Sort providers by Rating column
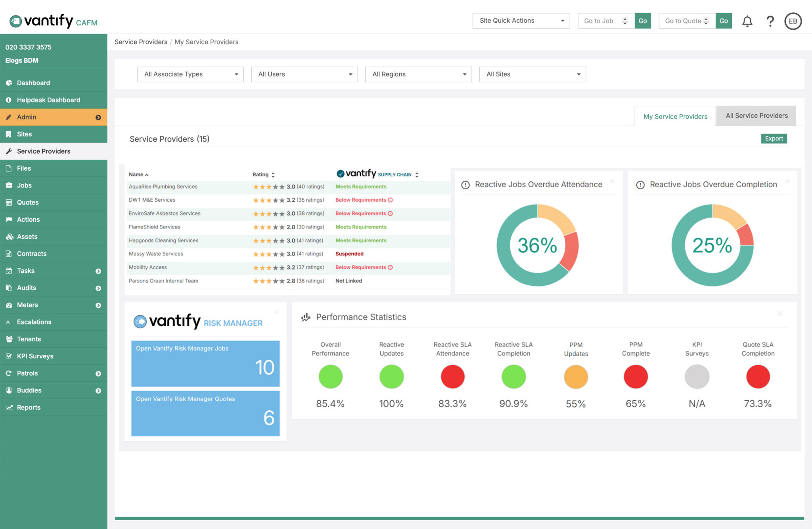 coord(264,175)
